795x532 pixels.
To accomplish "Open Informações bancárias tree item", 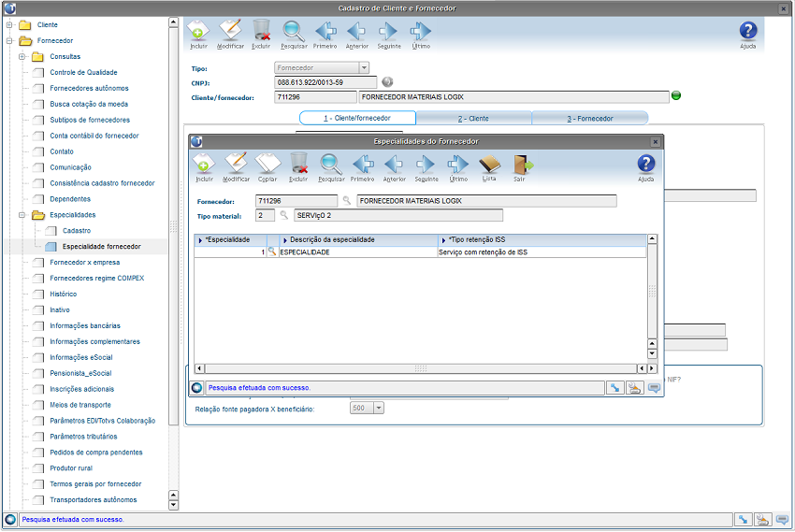I will point(85,325).
